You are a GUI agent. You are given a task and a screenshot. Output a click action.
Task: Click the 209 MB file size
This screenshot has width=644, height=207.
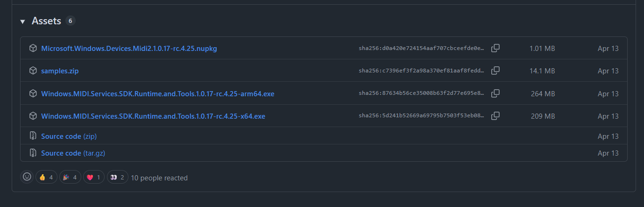coord(543,116)
